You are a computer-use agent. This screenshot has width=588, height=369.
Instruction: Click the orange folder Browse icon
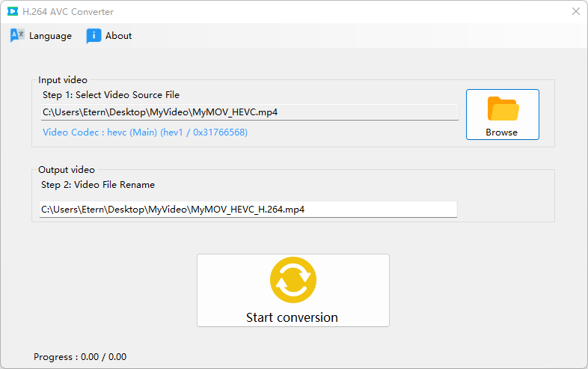[x=503, y=109]
